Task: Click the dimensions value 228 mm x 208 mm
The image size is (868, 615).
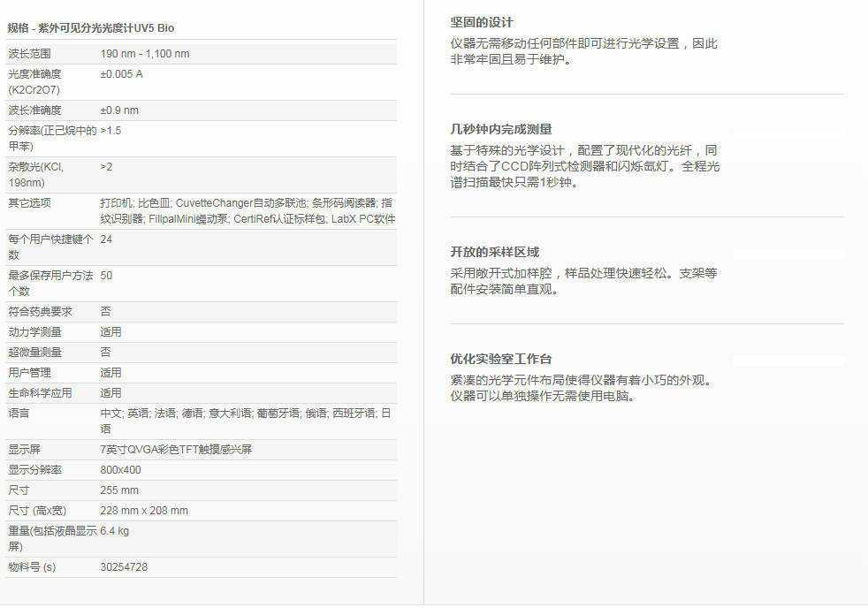Action: pyautogui.click(x=144, y=511)
